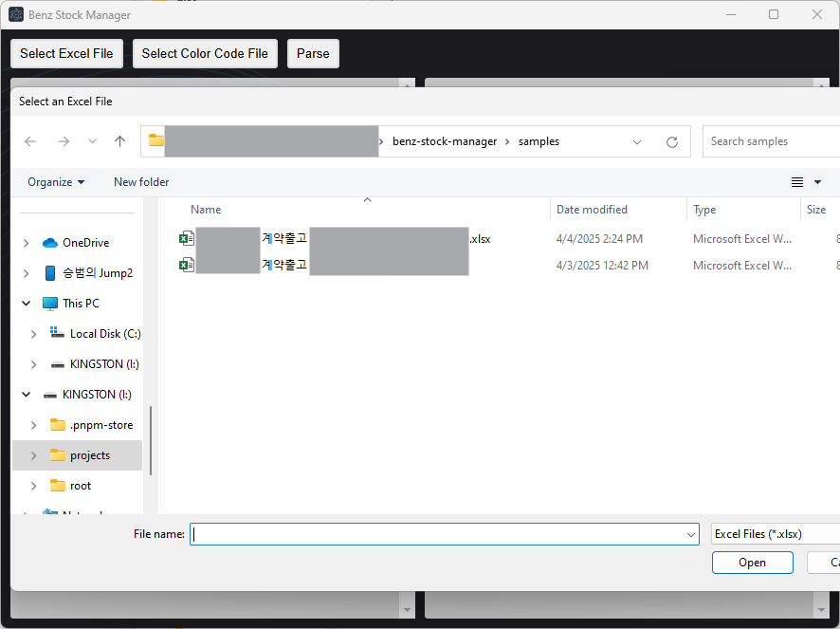The height and width of the screenshot is (629, 840).
Task: Click the Forward navigation arrow
Action: (x=64, y=141)
